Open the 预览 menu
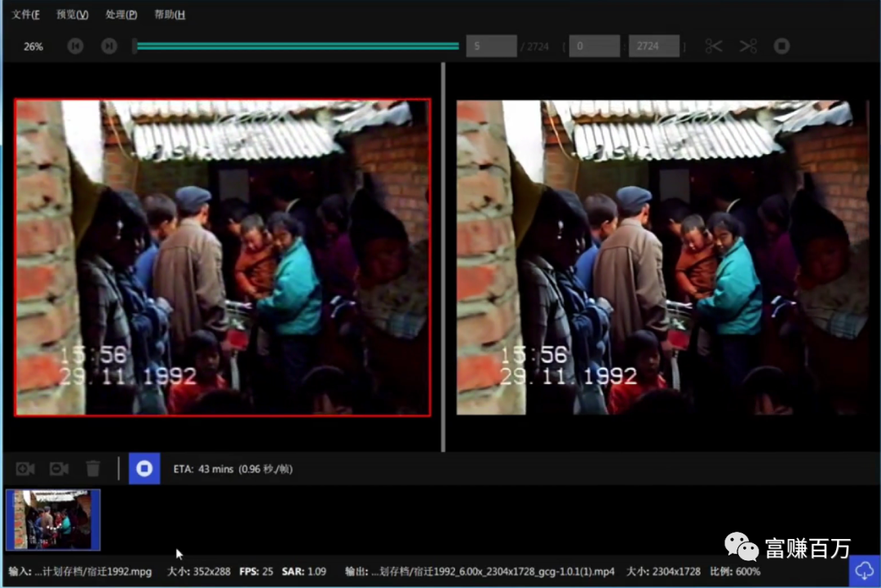Viewport: 881px width, 588px height. (x=72, y=15)
